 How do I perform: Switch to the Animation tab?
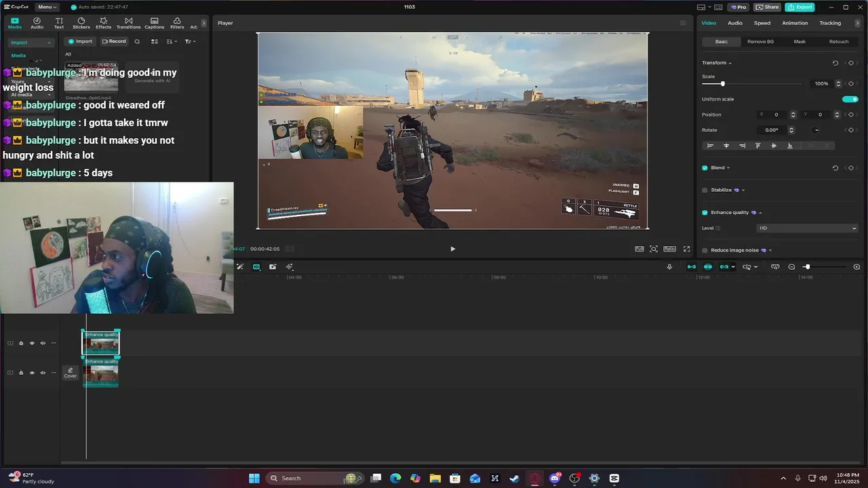795,23
